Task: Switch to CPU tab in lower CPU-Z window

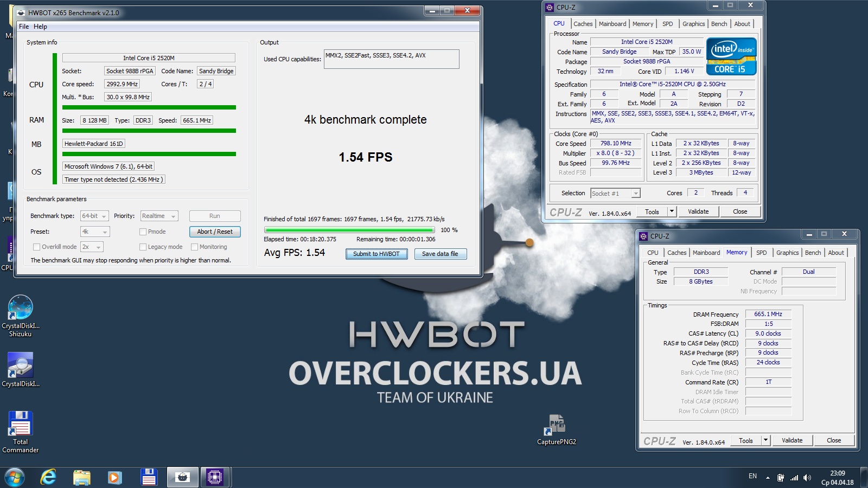Action: click(653, 253)
